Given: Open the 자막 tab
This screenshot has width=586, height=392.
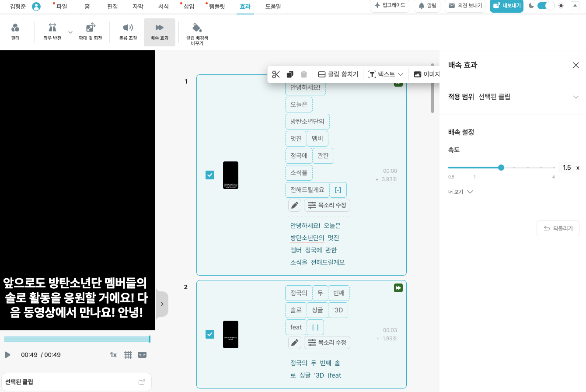Looking at the screenshot, I should 138,7.
